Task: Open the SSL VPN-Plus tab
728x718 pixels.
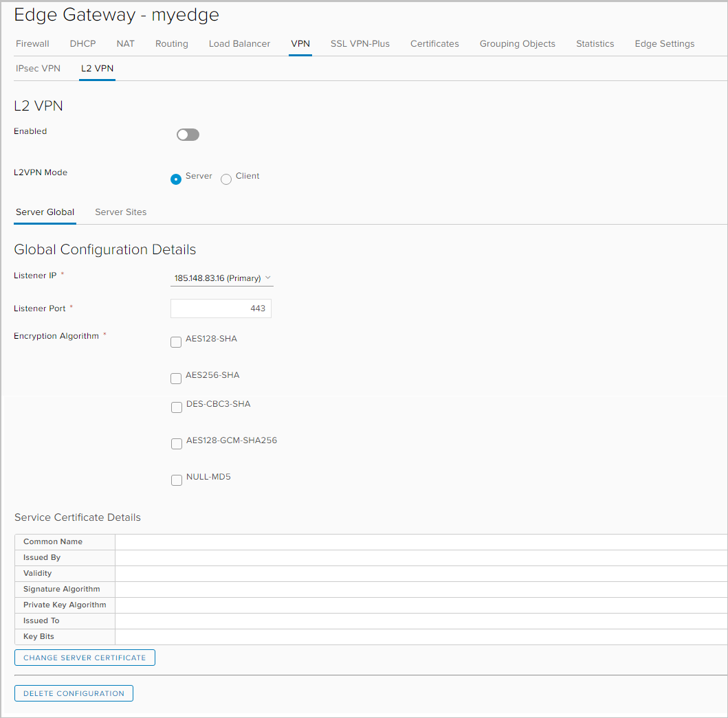Action: (x=360, y=43)
